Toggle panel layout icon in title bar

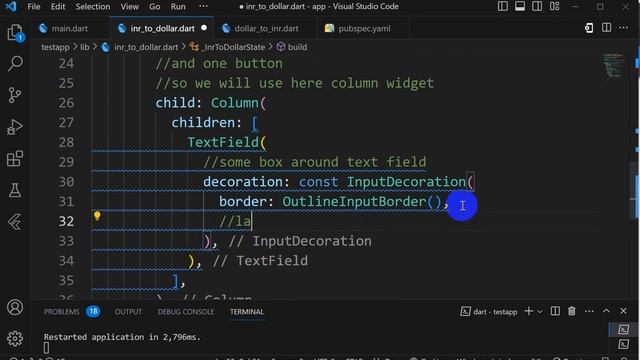click(x=520, y=6)
